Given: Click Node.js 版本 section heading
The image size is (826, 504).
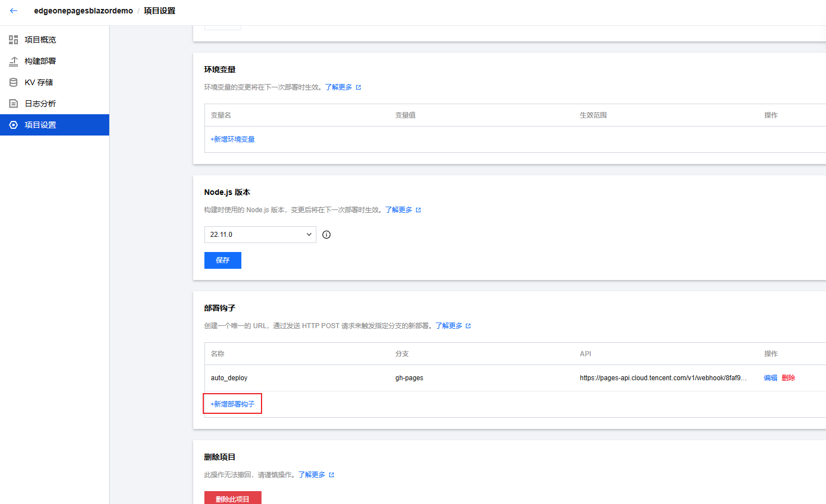Looking at the screenshot, I should (x=227, y=192).
